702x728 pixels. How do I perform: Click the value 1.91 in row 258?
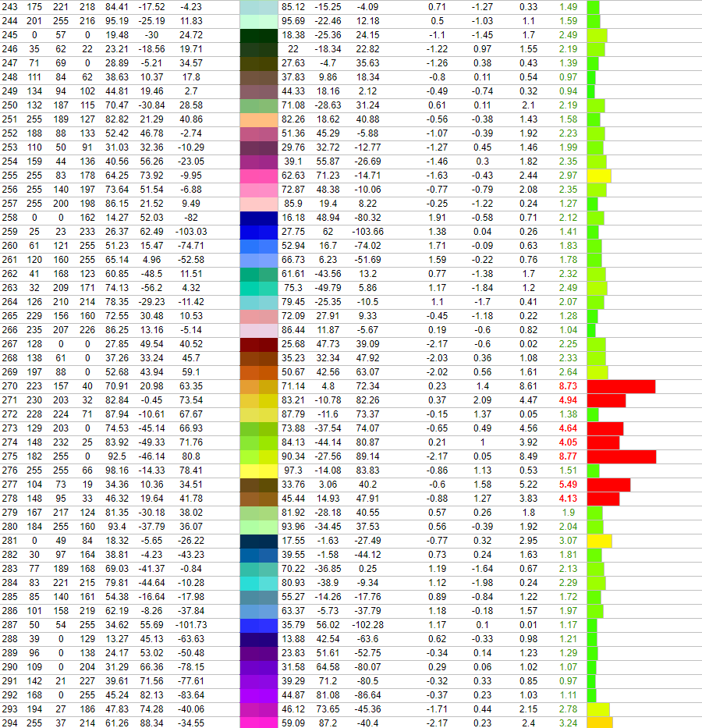[437, 218]
